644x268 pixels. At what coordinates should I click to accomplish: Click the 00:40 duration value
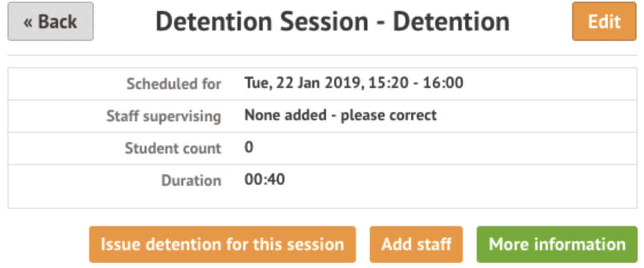[264, 179]
